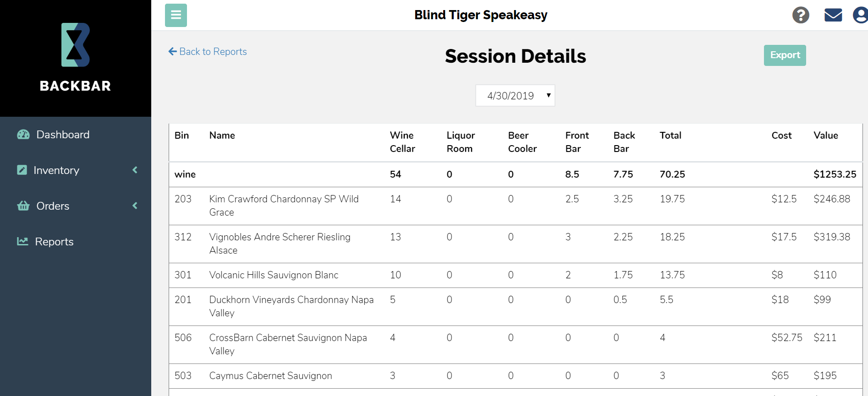Expand the Orders submenu chevron

click(135, 206)
